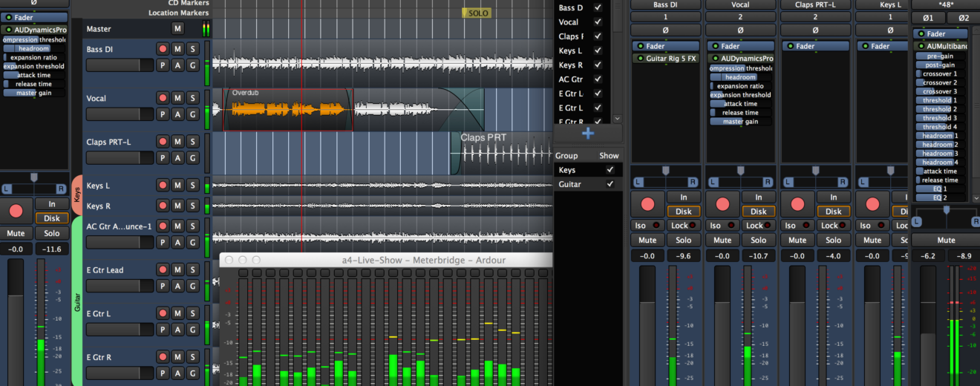Collapse the Guitar group tab in the editor
Screen dimensions: 980x386
77,301
